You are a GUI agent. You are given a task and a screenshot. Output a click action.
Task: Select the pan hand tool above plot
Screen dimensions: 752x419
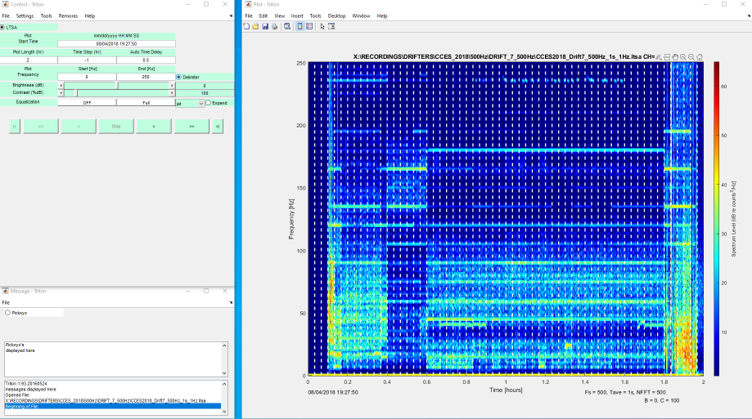(675, 57)
